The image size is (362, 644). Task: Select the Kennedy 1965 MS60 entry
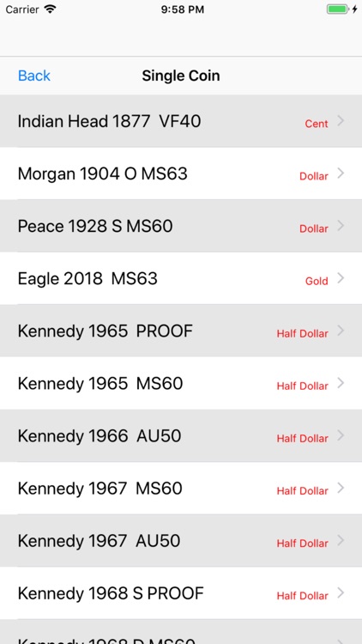coord(181,383)
